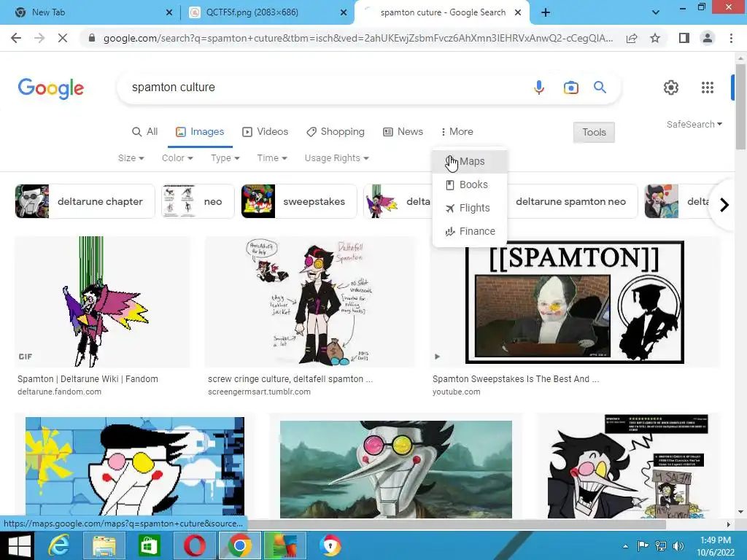This screenshot has width=747, height=560.
Task: Expand the Size filter dropdown
Action: tap(131, 158)
